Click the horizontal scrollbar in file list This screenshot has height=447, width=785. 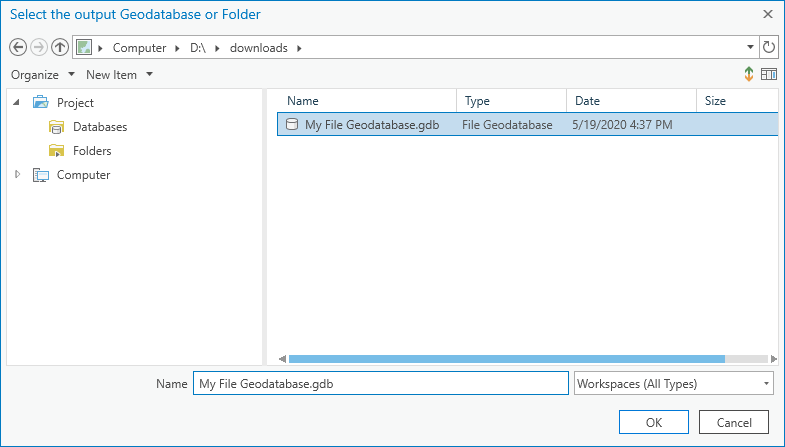[x=507, y=359]
